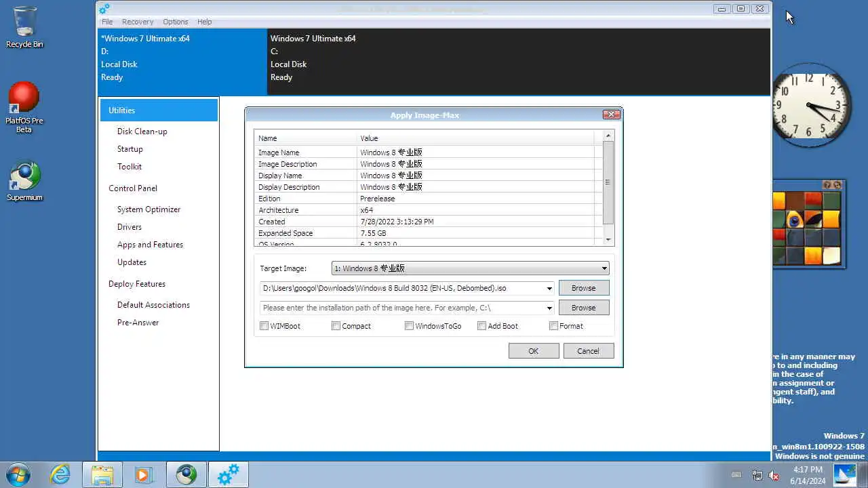The height and width of the screenshot is (488, 868).
Task: Open Updates in the sidebar
Action: (132, 262)
